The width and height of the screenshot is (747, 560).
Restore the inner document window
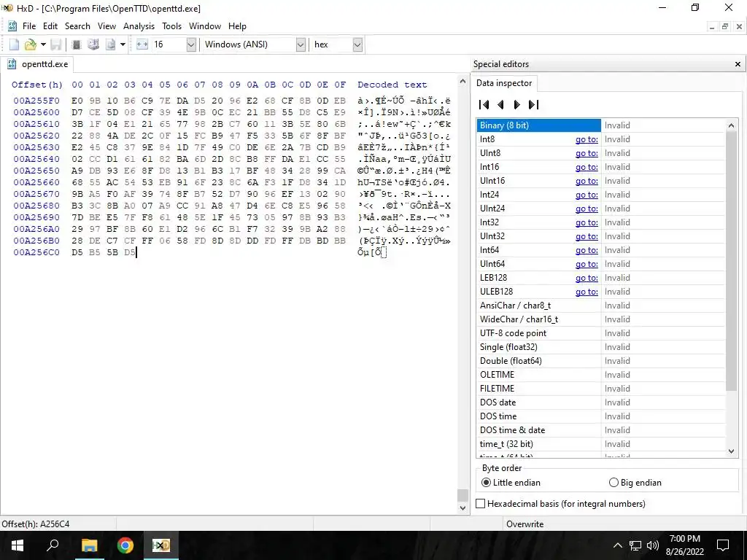tap(724, 27)
